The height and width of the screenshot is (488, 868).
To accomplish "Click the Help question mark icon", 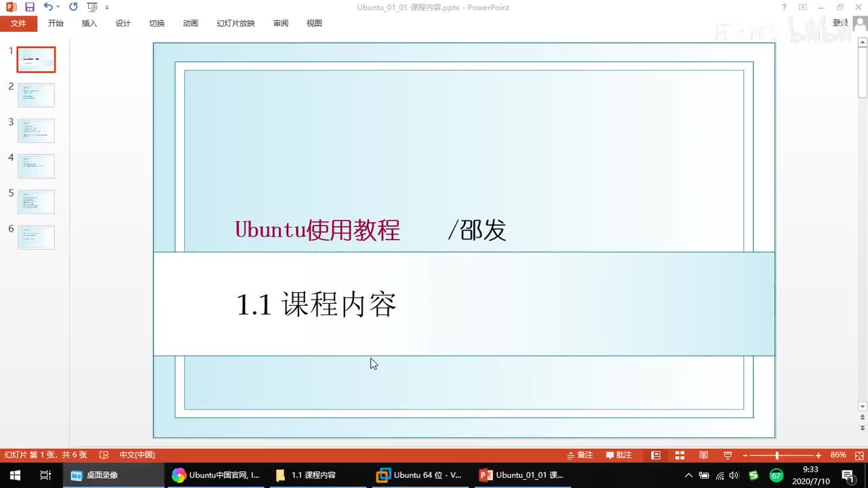I will [784, 7].
